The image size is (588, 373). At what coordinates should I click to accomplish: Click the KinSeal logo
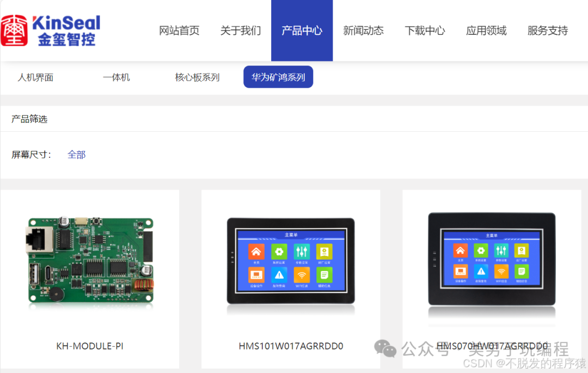click(51, 30)
